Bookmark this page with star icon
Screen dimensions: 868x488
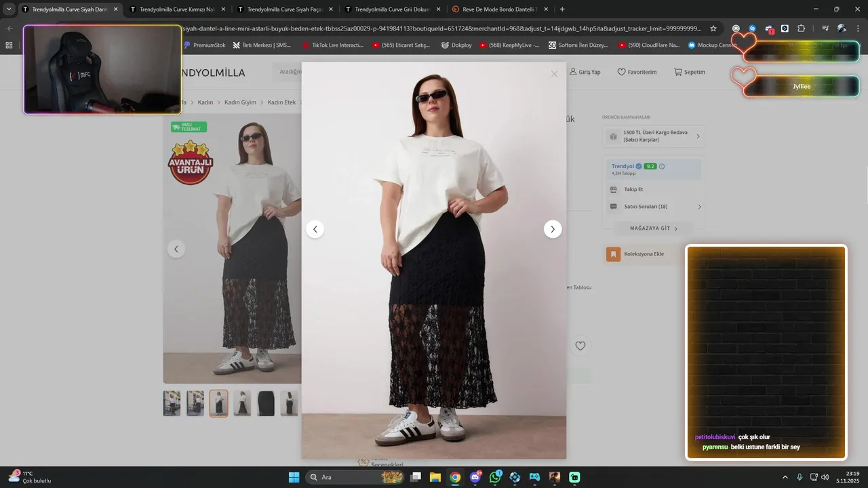tap(713, 28)
